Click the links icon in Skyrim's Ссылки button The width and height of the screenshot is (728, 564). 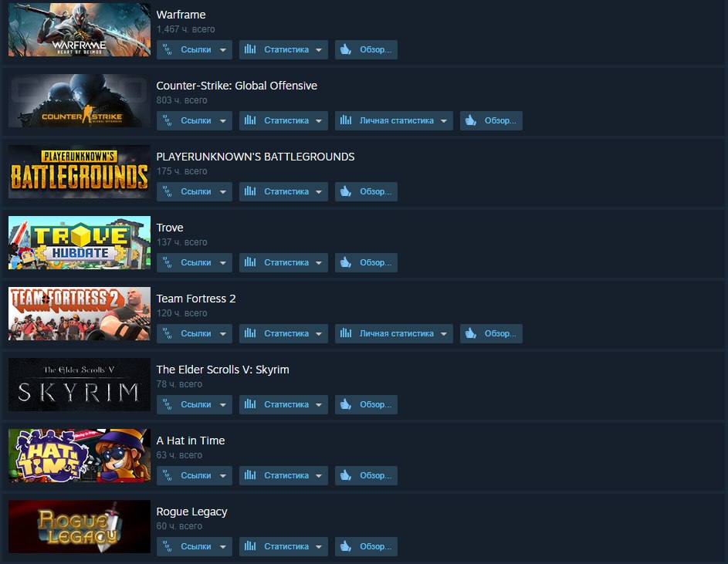pos(168,404)
